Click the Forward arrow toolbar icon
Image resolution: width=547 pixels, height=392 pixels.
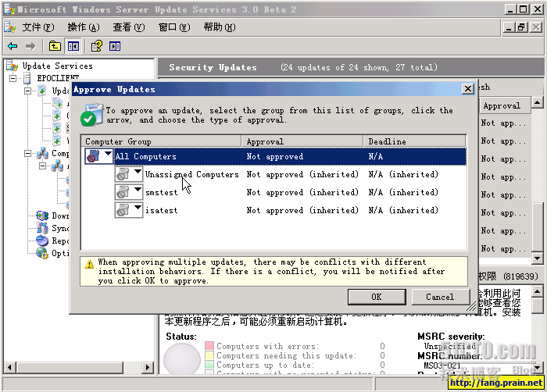pos(30,46)
